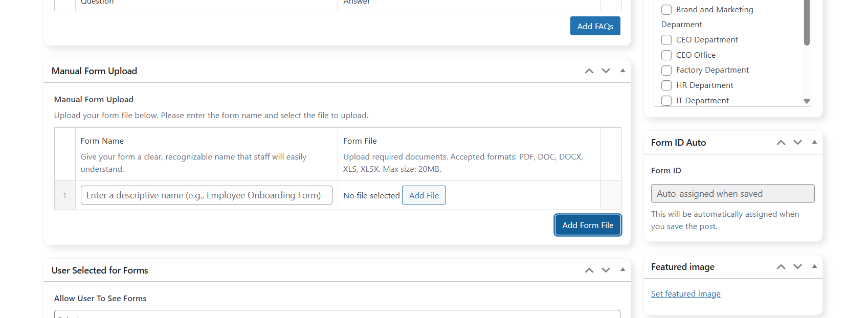Click Add File to upload document
The height and width of the screenshot is (318, 868).
tap(424, 195)
